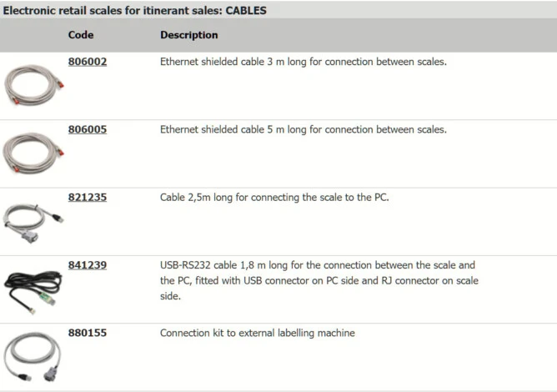Select the black USB-RS232 cable picture
Screen dimensions: 557x392
coord(33,289)
